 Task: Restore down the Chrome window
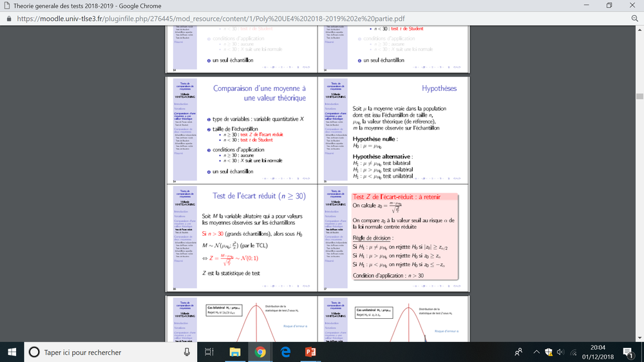[609, 5]
